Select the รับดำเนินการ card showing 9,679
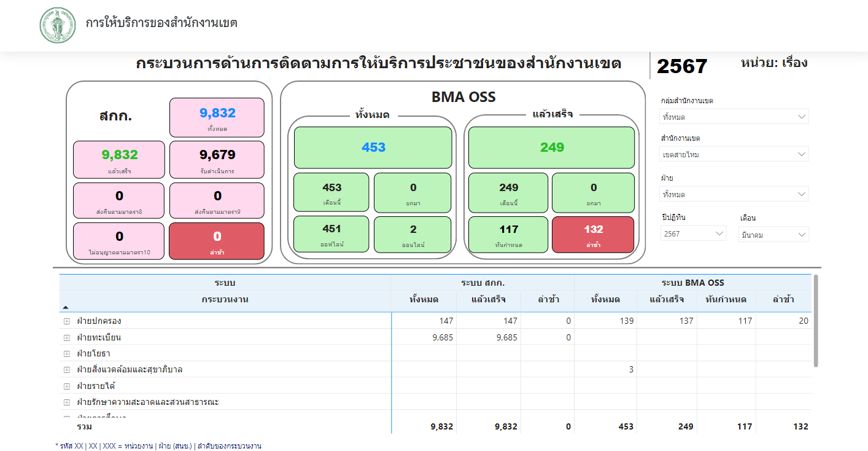 [x=217, y=160]
